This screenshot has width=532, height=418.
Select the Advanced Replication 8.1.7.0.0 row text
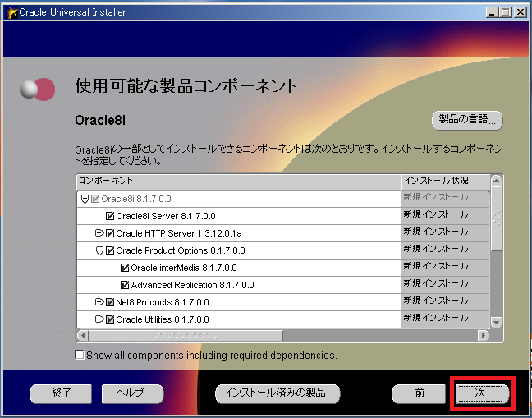pos(192,285)
